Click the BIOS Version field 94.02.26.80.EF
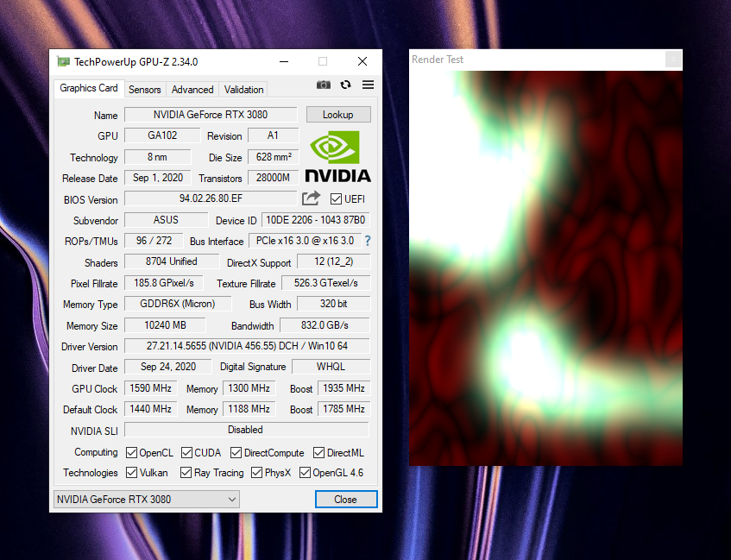The width and height of the screenshot is (731, 560). pos(211,198)
